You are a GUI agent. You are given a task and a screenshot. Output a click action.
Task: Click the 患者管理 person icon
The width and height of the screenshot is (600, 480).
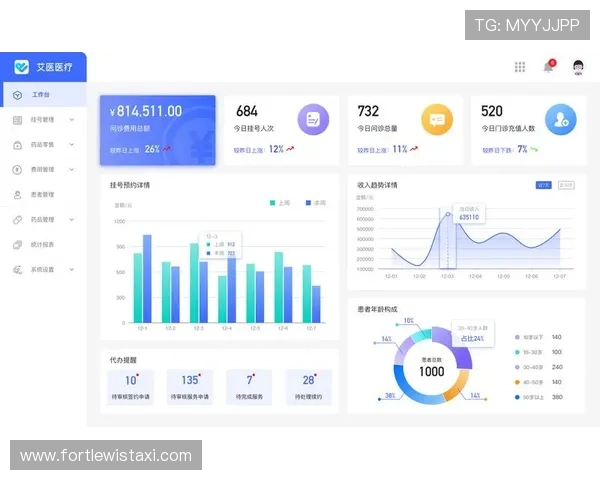click(x=17, y=195)
